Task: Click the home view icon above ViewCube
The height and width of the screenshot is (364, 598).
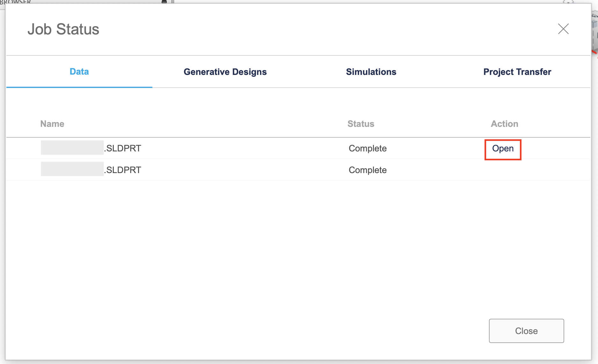Action: coord(568,2)
